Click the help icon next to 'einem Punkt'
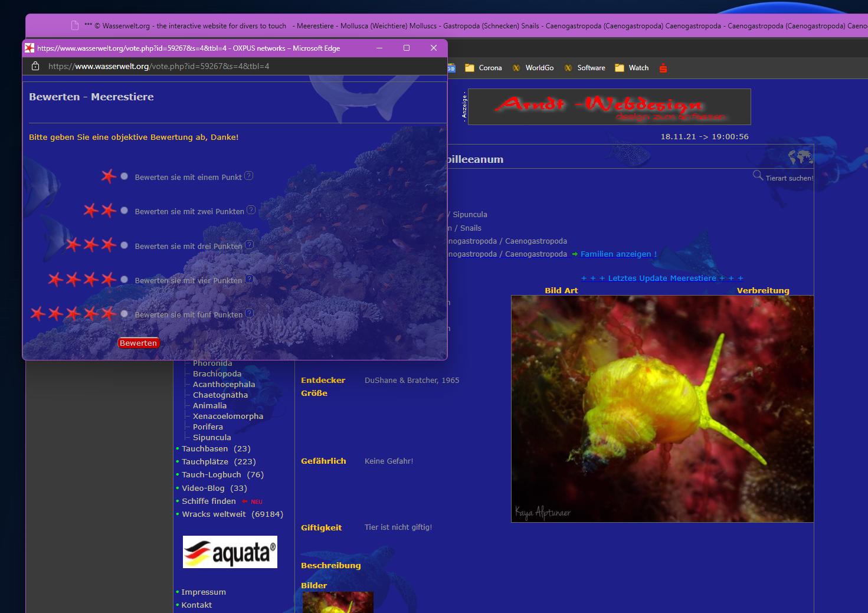Viewport: 868px width, 613px height. pos(249,176)
